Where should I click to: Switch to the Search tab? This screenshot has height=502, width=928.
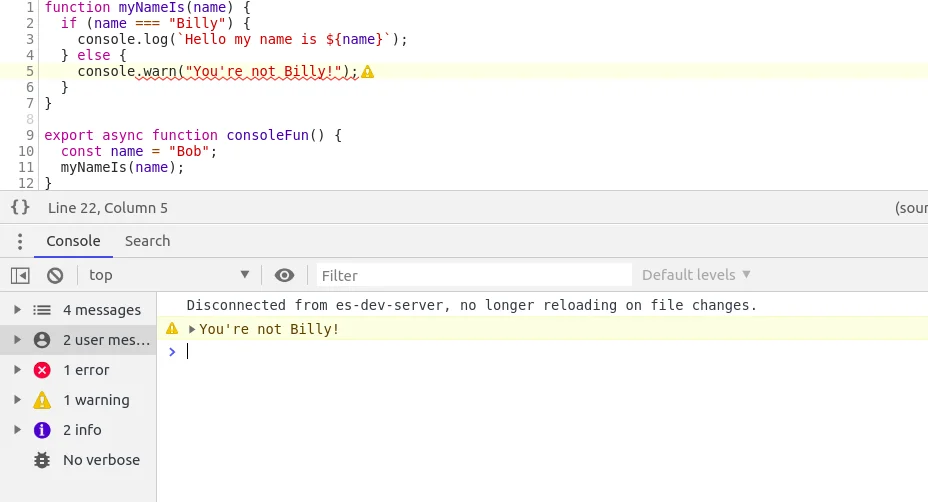147,241
